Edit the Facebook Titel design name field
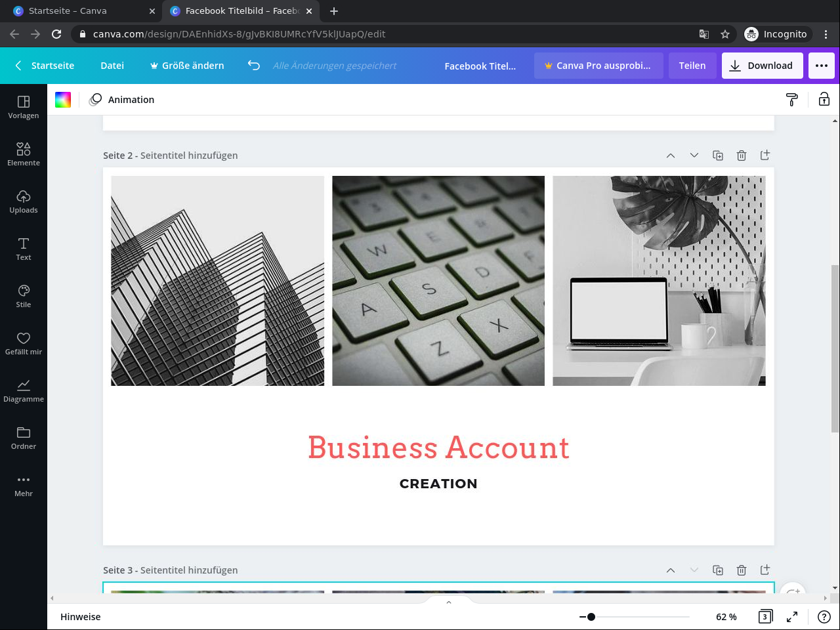 click(480, 66)
